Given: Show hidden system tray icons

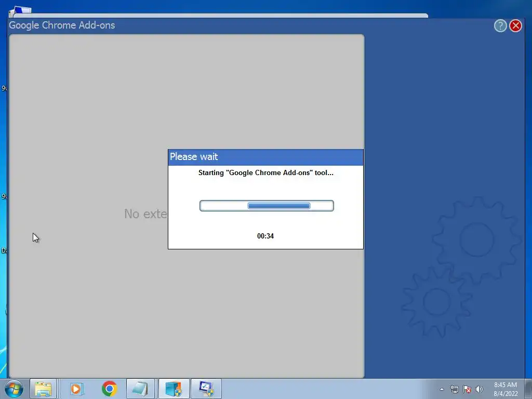Looking at the screenshot, I should point(442,390).
